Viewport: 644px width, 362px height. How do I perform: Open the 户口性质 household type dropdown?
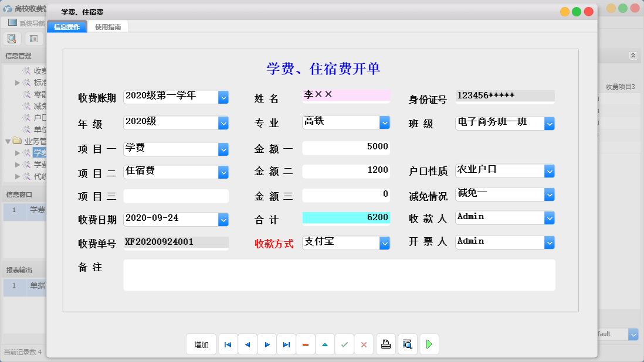coord(549,171)
